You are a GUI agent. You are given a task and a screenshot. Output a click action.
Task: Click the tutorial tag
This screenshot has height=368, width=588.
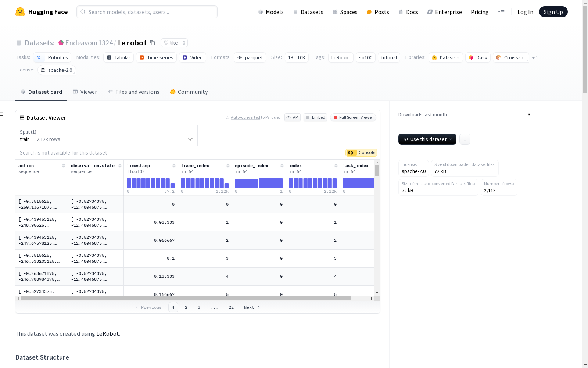tap(389, 57)
